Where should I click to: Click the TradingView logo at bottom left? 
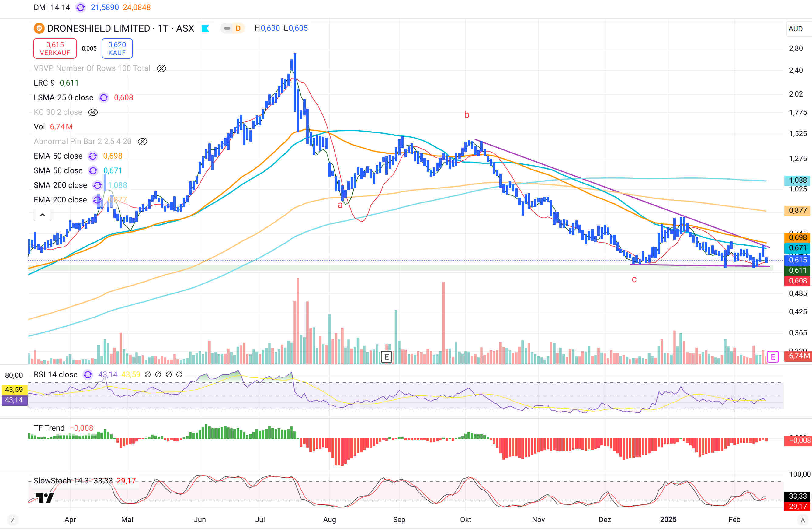(x=45, y=498)
